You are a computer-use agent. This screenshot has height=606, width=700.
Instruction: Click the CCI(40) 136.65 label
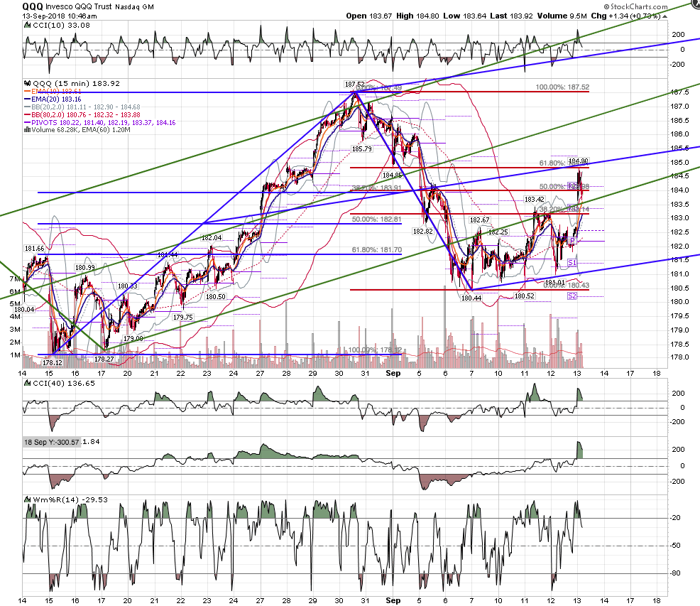64,384
